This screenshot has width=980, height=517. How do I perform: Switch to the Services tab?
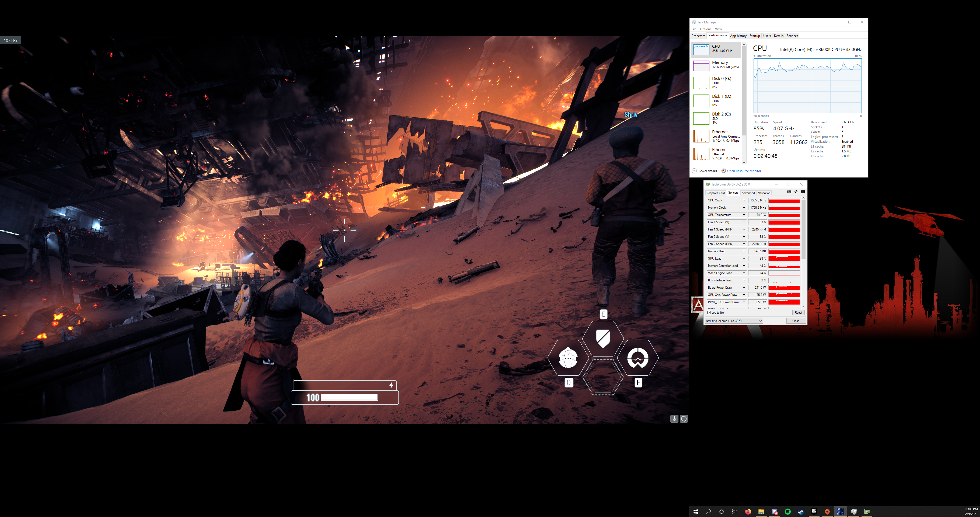coord(792,36)
